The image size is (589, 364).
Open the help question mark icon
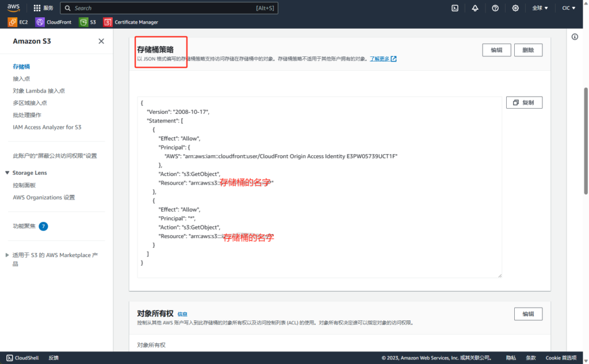pos(495,8)
